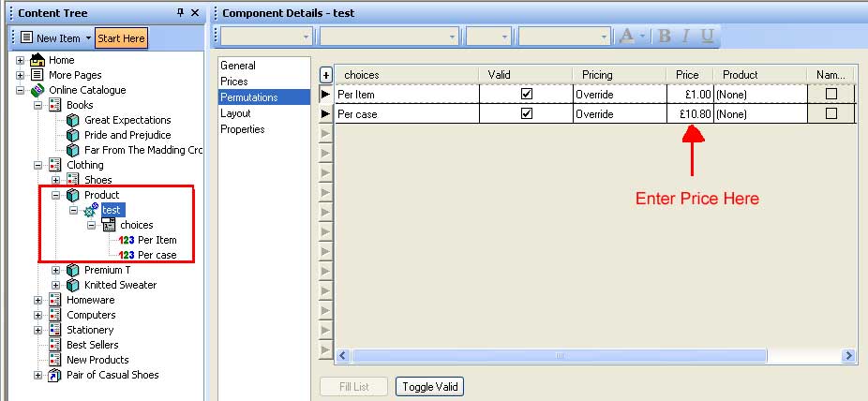Click the Underline formatting icon
This screenshot has width=868, height=401.
[x=708, y=36]
